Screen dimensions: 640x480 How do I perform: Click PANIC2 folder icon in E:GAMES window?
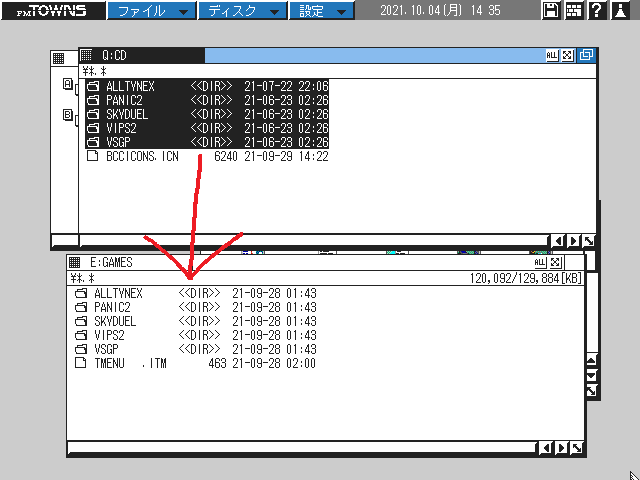(81, 307)
